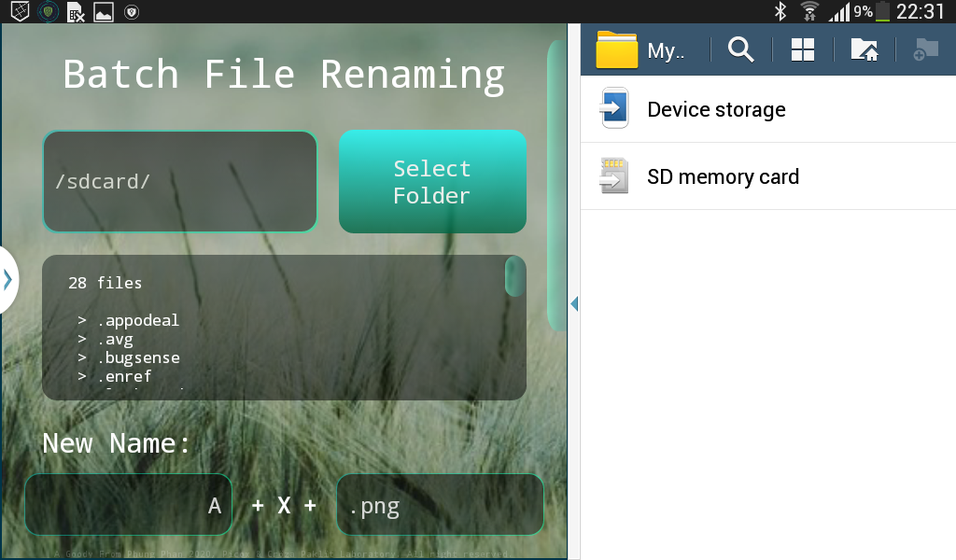
Task: Open the Device storage icon
Action: pos(614,109)
